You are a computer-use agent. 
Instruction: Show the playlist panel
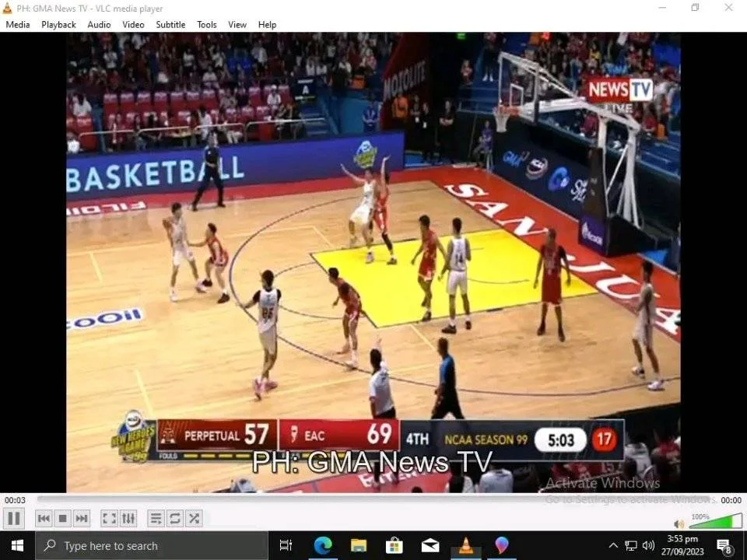156,518
